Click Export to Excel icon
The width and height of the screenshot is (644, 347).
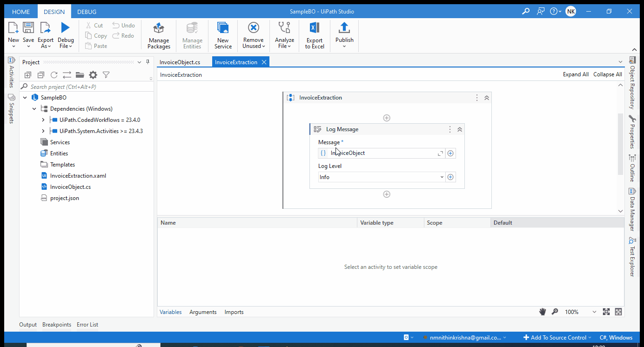coord(315,28)
